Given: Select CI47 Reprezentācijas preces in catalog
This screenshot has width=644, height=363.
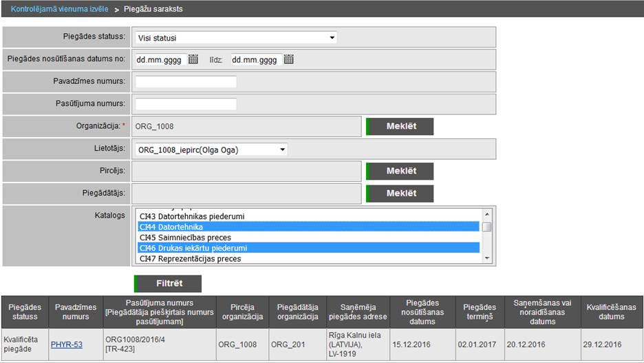Looking at the screenshot, I should click(x=190, y=259).
